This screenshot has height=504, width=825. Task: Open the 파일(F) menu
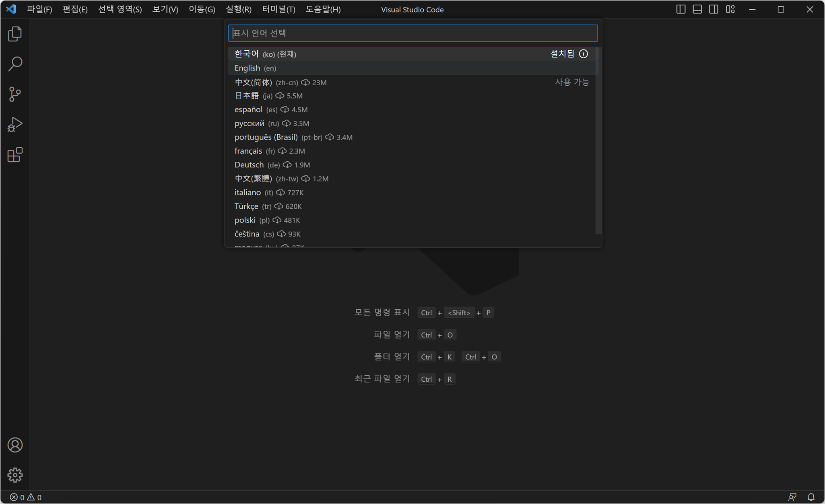pyautogui.click(x=39, y=9)
